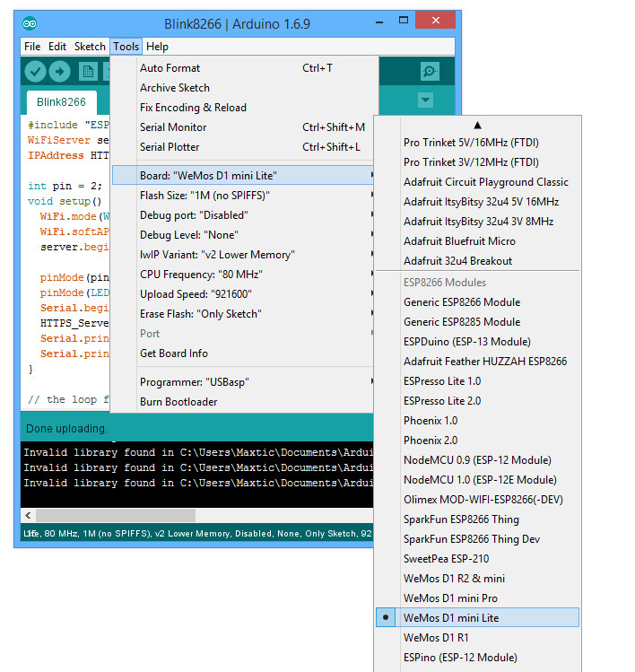Click the Arduino logo in title bar
Viewport: 635px width, 672px height.
click(x=30, y=23)
